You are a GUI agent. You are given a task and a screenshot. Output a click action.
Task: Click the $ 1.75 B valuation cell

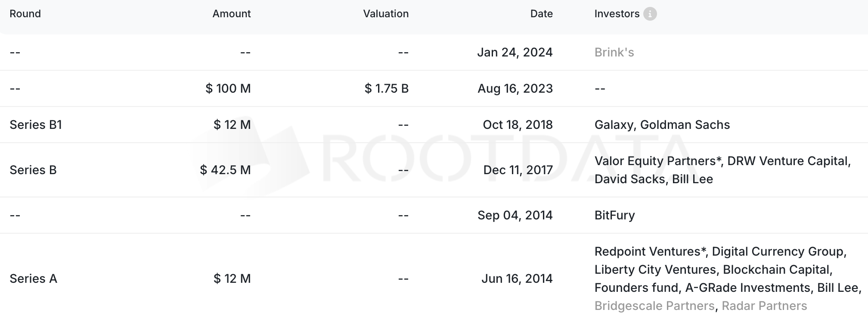tap(386, 89)
